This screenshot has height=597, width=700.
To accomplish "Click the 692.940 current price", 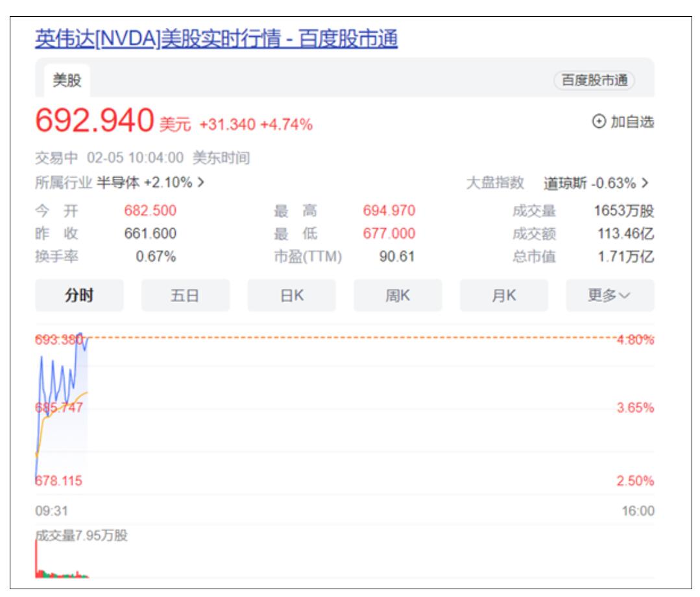I will [95, 120].
